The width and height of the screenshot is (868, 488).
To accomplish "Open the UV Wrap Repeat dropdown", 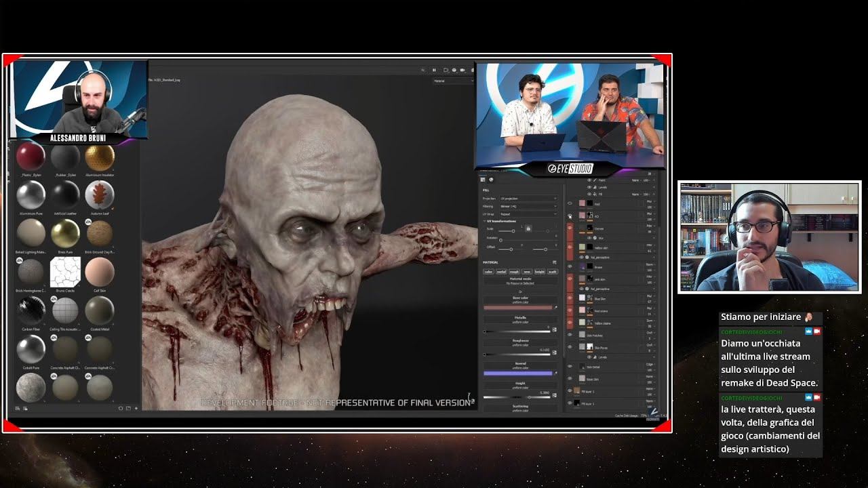I will pyautogui.click(x=528, y=214).
